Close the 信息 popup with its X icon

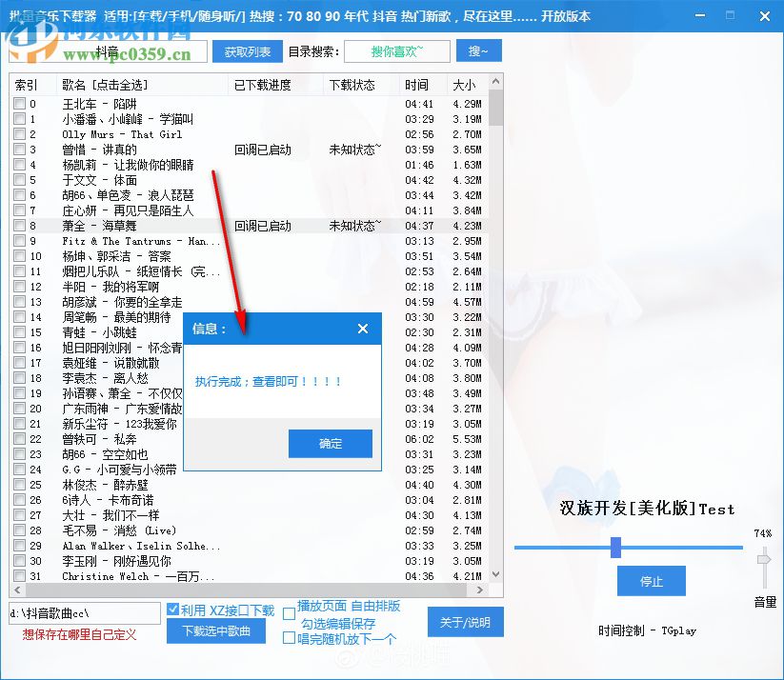point(362,328)
